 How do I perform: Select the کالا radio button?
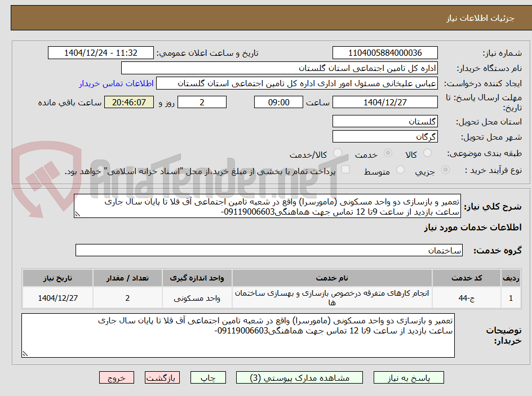coord(428,153)
